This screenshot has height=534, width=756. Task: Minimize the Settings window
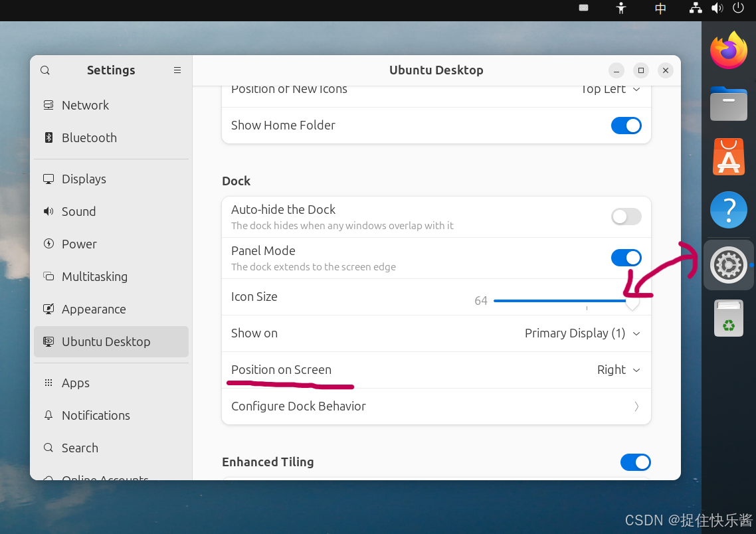click(616, 70)
